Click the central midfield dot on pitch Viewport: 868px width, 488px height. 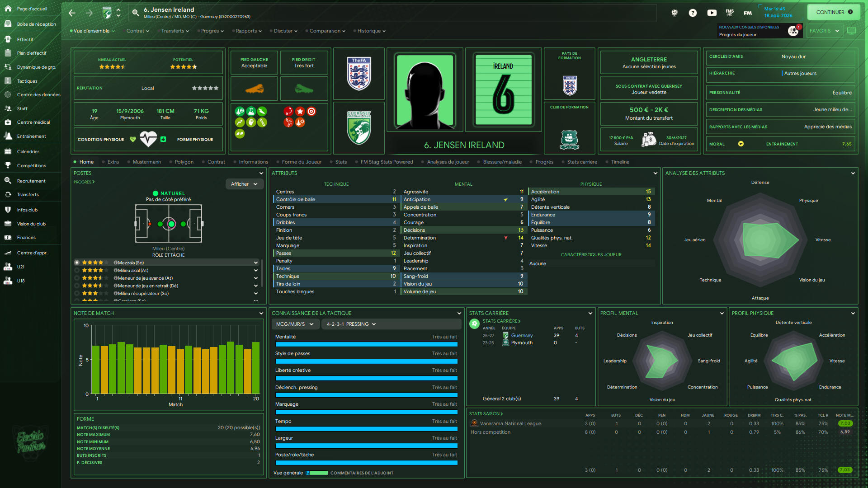[x=171, y=224]
